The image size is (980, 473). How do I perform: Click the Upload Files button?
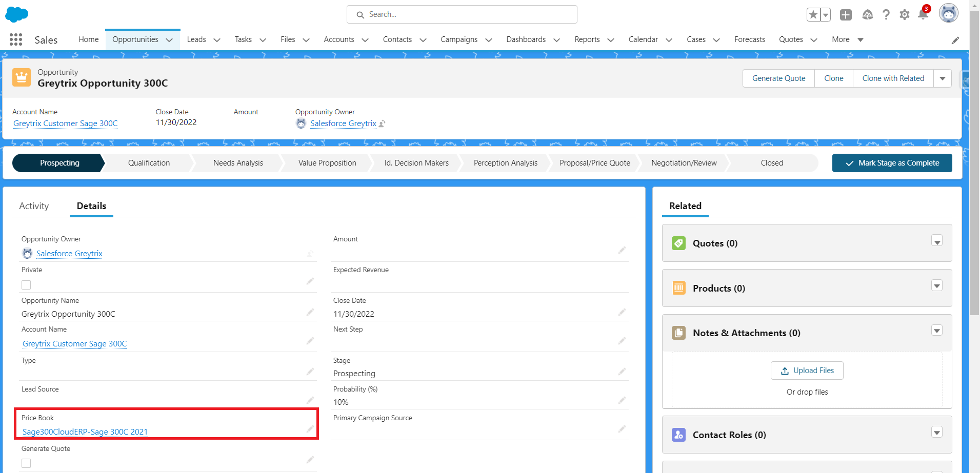(807, 371)
